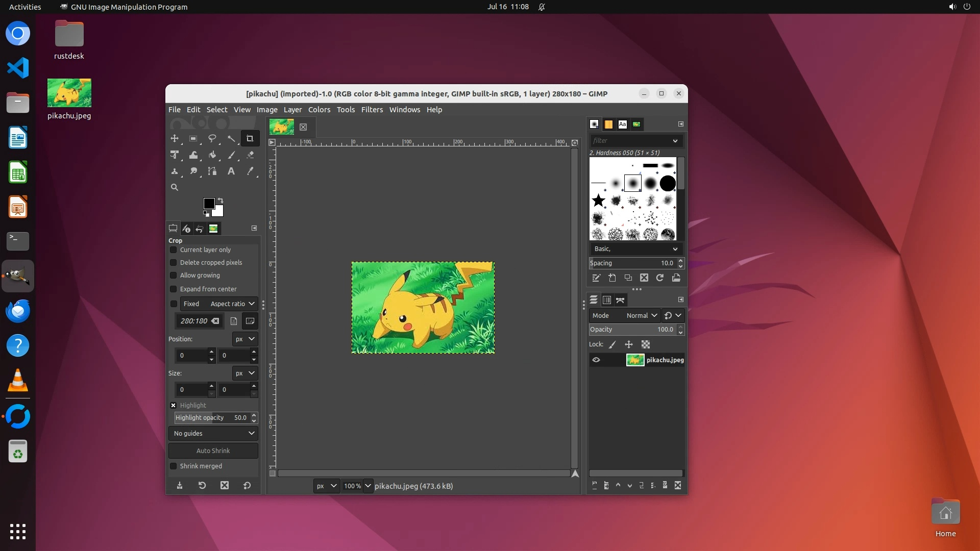The height and width of the screenshot is (551, 980).
Task: Select the Free Select lasso tool
Action: [x=212, y=139]
